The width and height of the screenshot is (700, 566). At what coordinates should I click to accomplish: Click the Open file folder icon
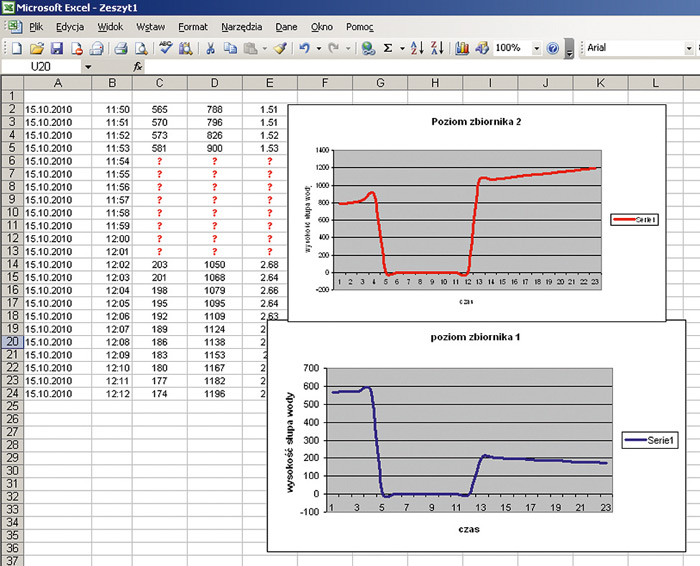point(37,47)
